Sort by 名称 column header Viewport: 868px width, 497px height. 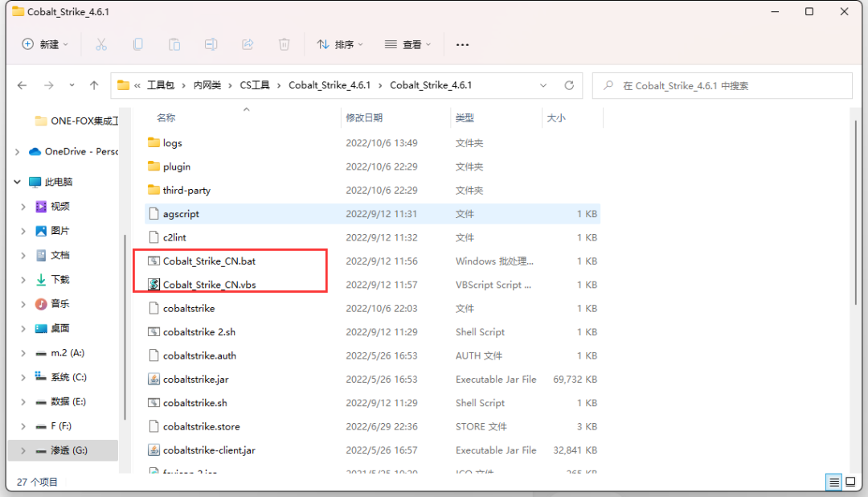[166, 117]
